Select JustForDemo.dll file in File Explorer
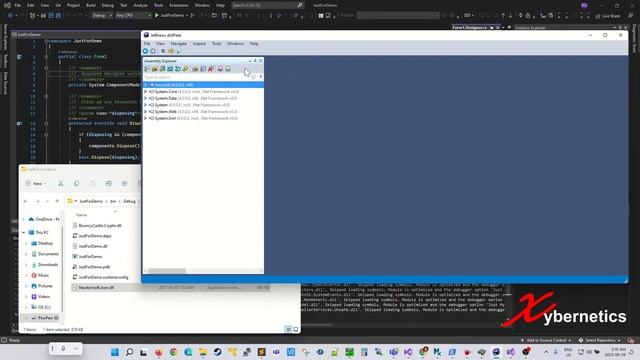The image size is (640, 360). tap(93, 246)
